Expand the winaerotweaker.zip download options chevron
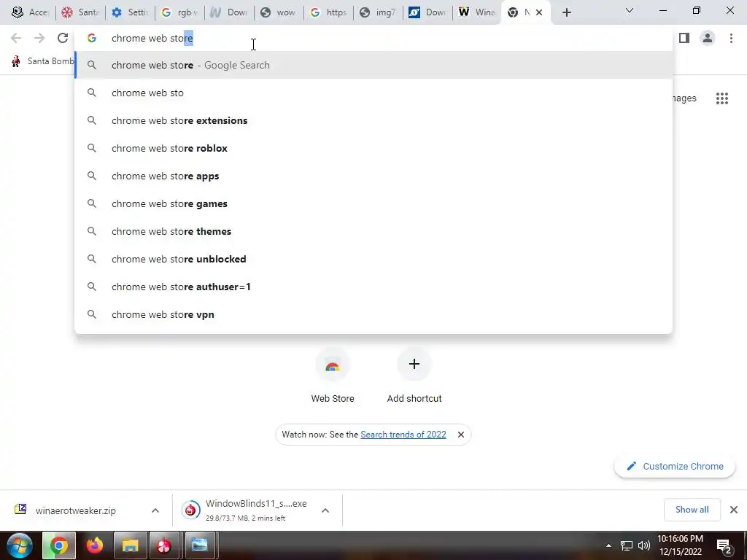747x560 pixels. 155,510
